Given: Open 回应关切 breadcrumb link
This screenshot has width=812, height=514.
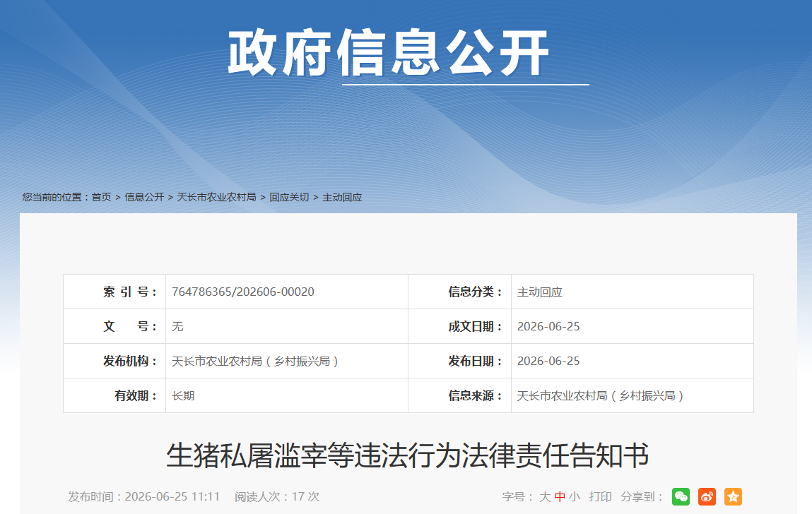Looking at the screenshot, I should click(x=289, y=197).
